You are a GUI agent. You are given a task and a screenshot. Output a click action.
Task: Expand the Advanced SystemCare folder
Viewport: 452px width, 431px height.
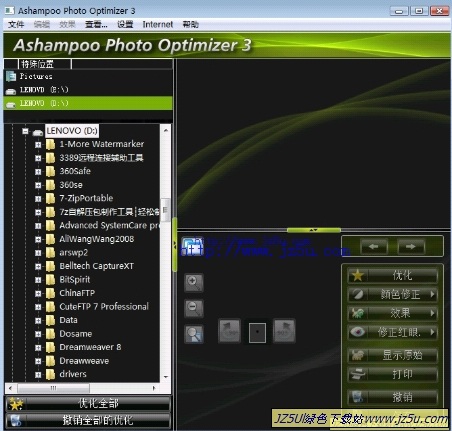(38, 226)
